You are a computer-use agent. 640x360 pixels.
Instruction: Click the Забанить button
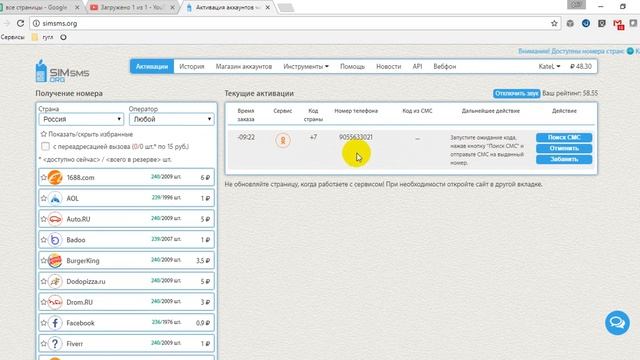[564, 160]
